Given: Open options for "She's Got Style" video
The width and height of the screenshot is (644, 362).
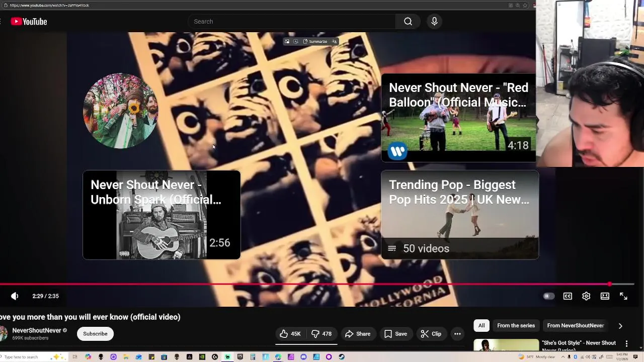Looking at the screenshot, I should coord(626,343).
